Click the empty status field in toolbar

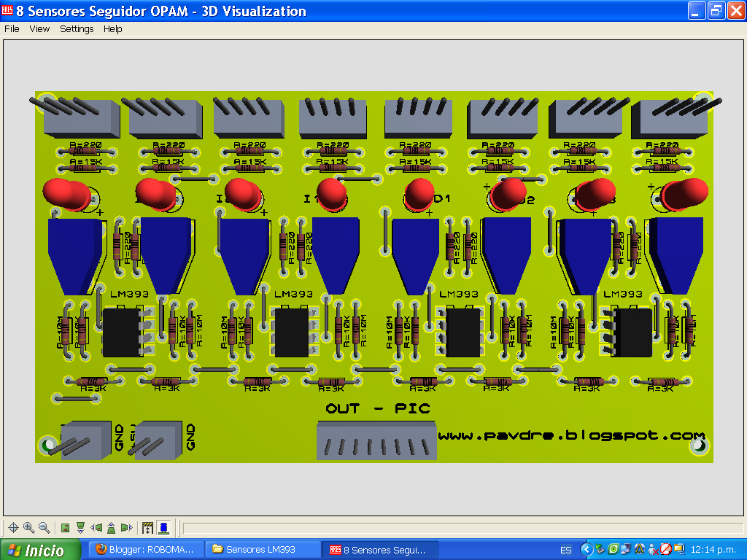pos(462,528)
